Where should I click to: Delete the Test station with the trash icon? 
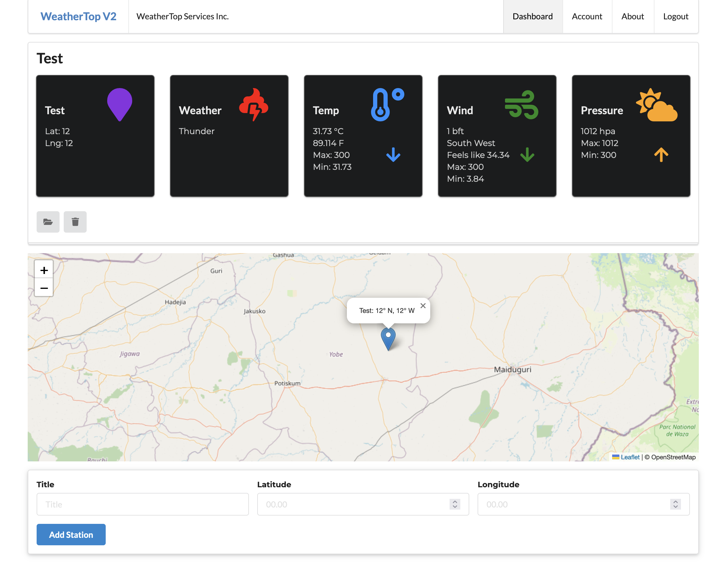(x=75, y=222)
